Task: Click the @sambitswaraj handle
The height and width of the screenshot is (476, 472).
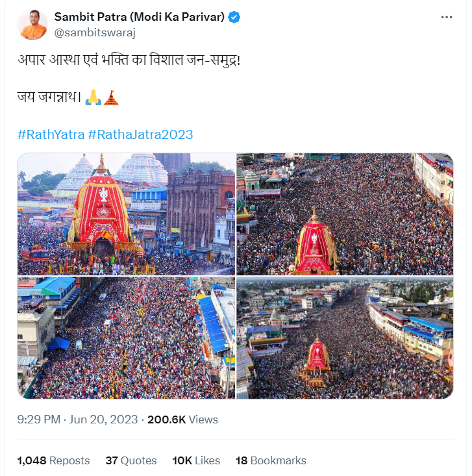Action: pos(95,32)
